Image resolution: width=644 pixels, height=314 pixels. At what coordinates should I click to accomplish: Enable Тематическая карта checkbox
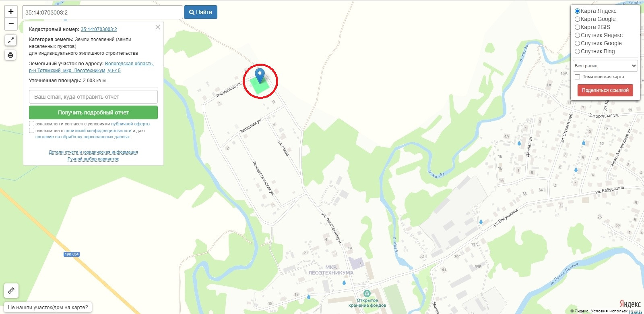577,77
